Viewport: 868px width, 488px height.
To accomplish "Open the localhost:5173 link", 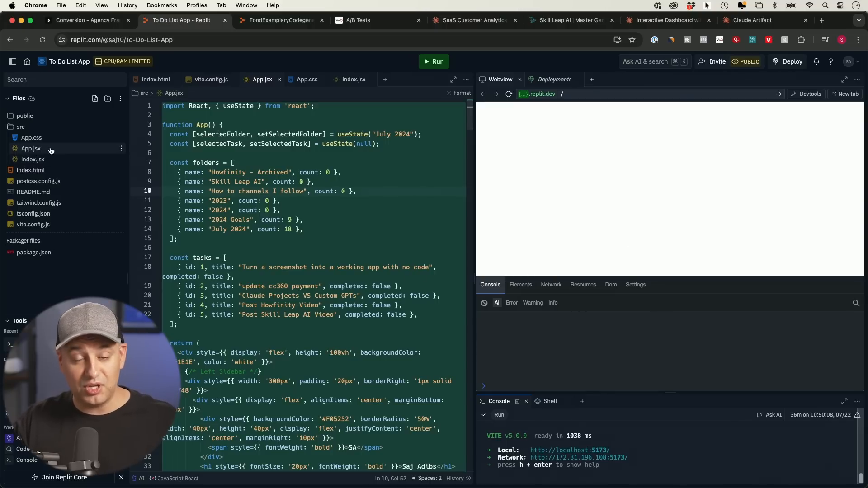I will [x=570, y=450].
